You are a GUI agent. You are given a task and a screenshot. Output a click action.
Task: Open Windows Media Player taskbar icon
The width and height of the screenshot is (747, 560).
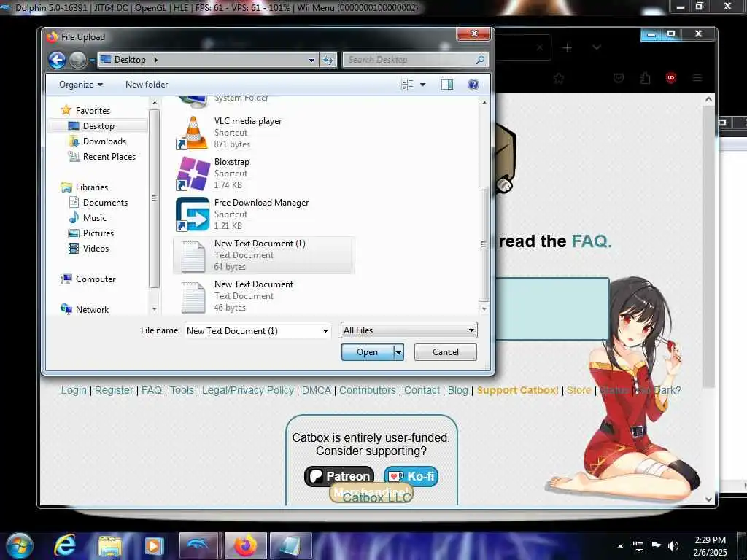tap(154, 546)
